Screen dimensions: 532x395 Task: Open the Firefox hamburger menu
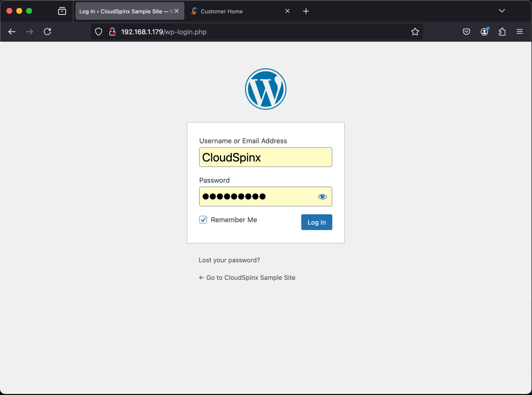pos(520,31)
